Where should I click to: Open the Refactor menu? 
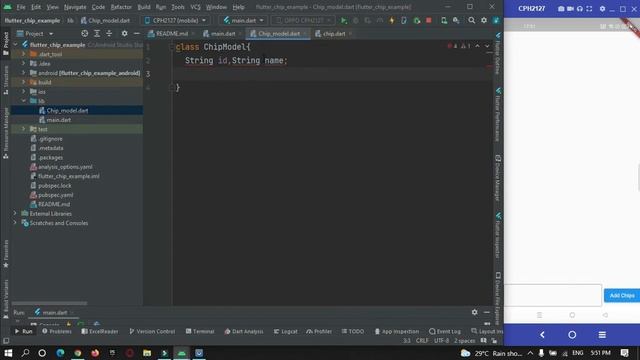(x=121, y=7)
